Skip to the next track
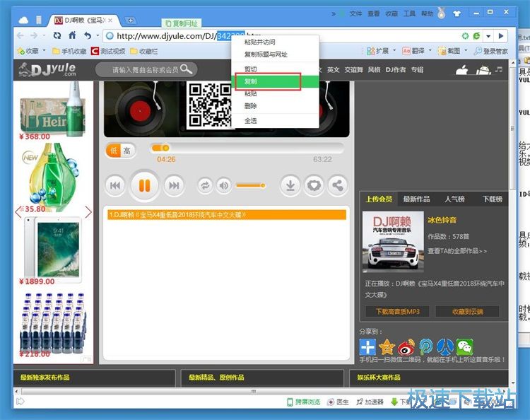This screenshot has height=420, width=530. (x=172, y=185)
